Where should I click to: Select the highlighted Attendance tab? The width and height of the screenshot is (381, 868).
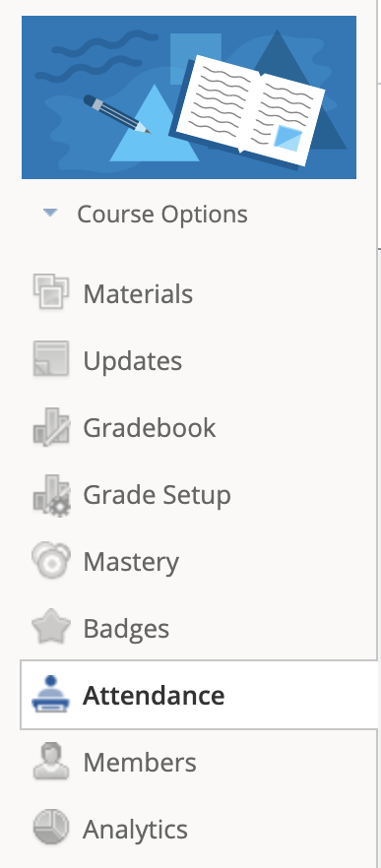199,695
